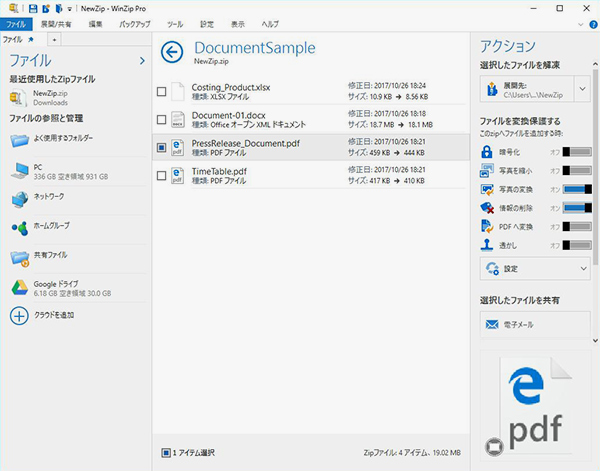600x471 pixels.
Task: Uncheck the PressRelease_Document.pdf checkbox
Action: click(x=162, y=148)
